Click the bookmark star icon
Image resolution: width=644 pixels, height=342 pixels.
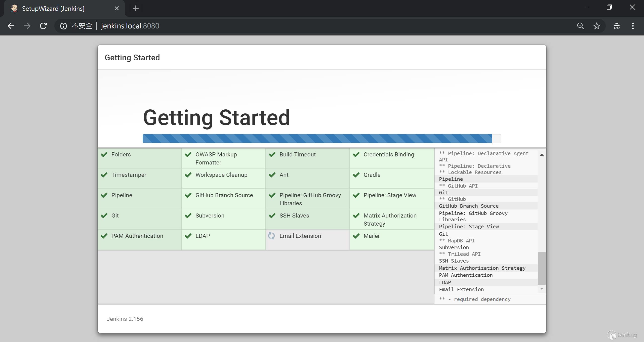pos(596,26)
